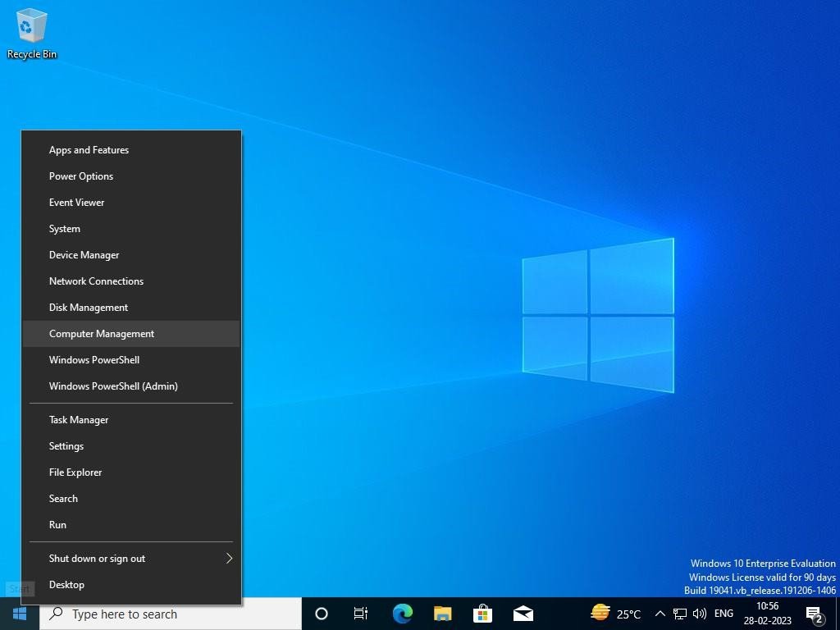Open Microsoft Store from the taskbar

[x=482, y=614]
